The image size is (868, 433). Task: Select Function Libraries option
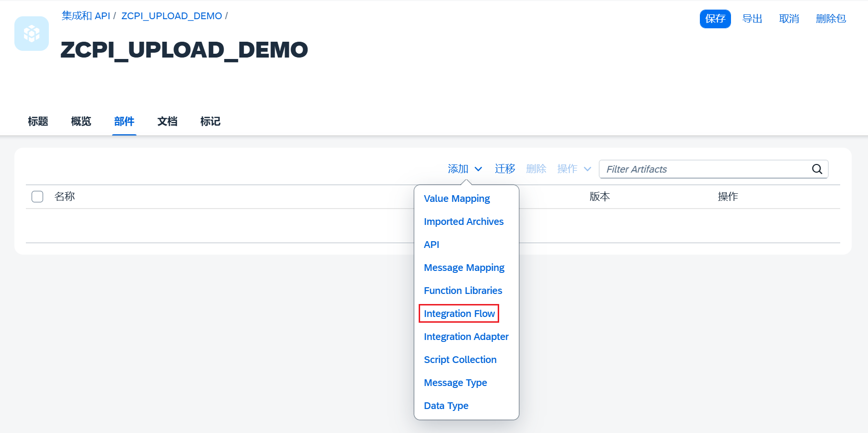coord(463,291)
